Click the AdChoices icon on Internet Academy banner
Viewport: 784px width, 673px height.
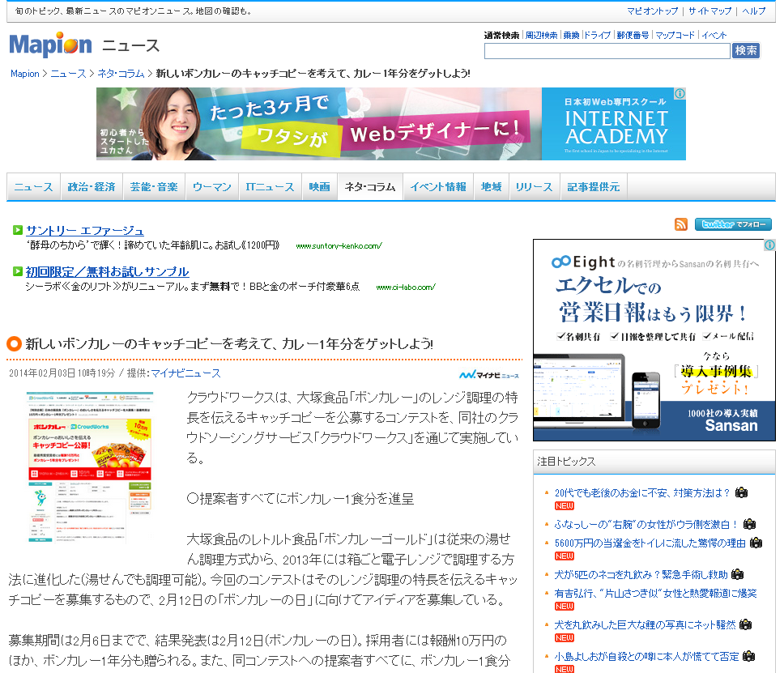tap(680, 93)
